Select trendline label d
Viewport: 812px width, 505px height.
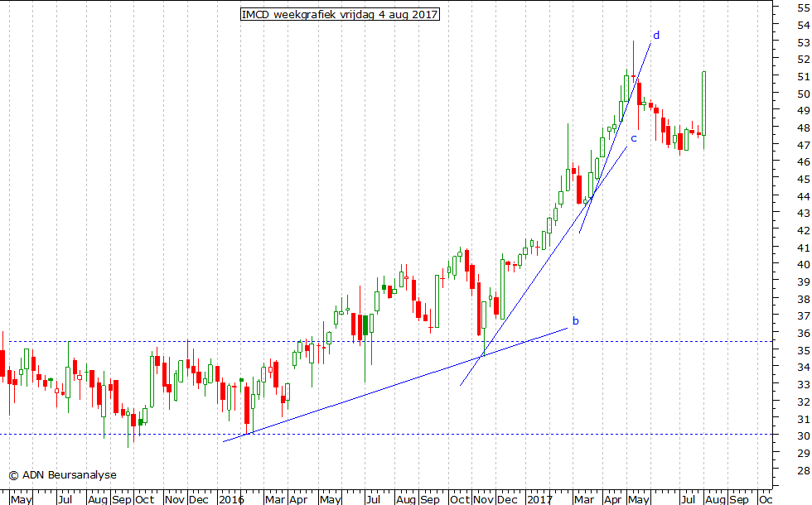point(656,35)
